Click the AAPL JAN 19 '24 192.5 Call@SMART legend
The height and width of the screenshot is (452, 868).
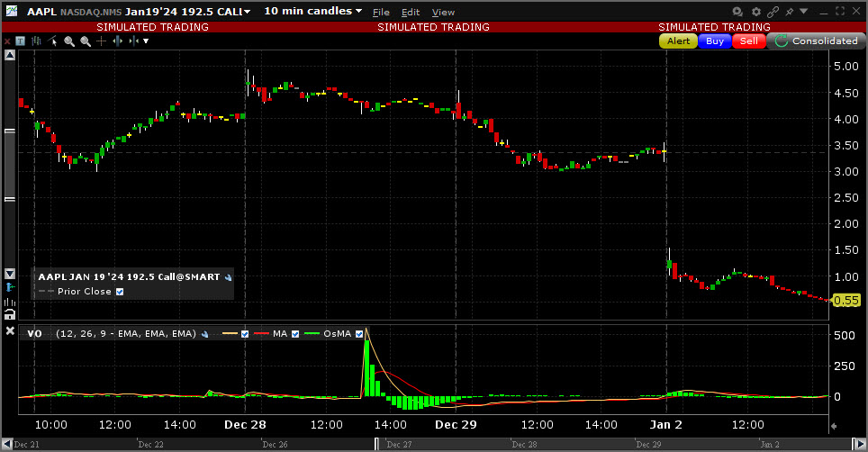point(129,277)
